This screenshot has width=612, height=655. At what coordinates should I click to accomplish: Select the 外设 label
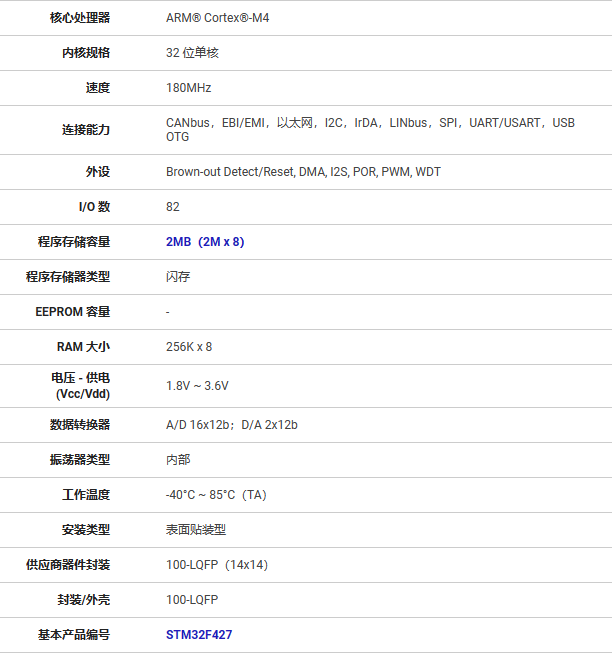click(98, 172)
